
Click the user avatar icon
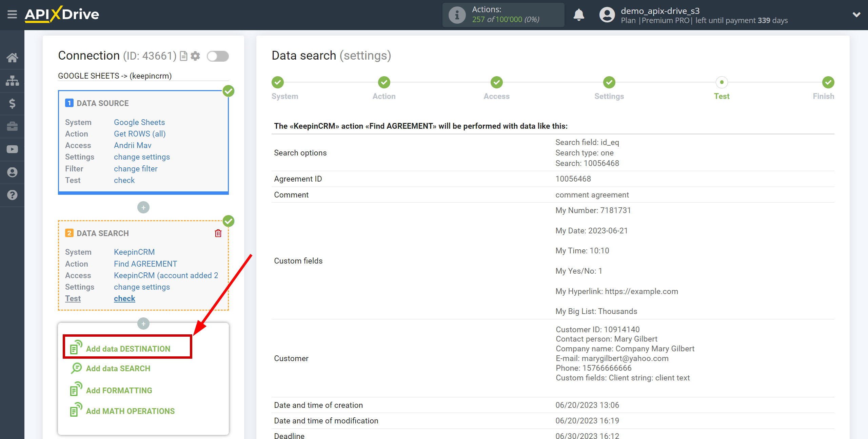(x=607, y=15)
